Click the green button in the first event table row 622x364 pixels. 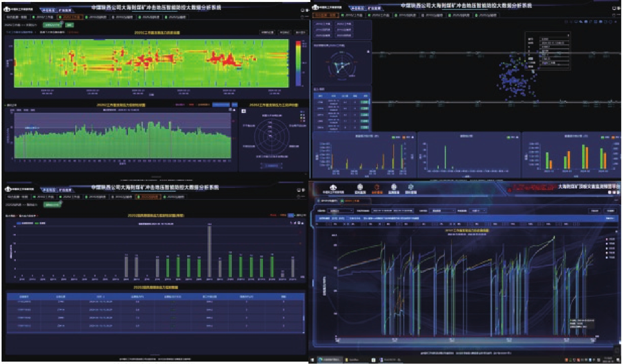point(364,102)
